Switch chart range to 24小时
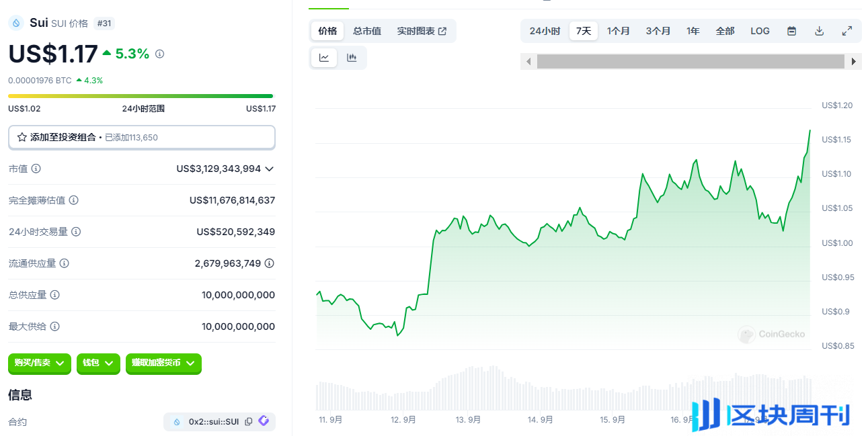 click(x=544, y=30)
